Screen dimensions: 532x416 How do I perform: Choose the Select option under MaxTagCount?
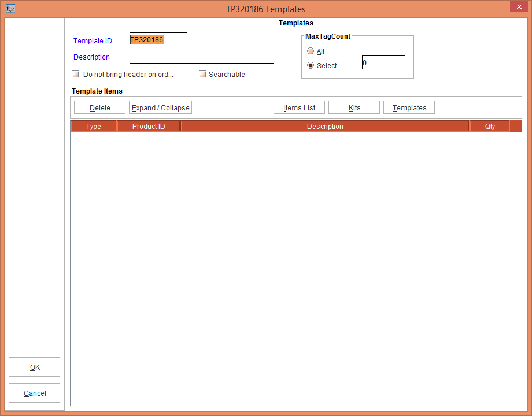(311, 65)
